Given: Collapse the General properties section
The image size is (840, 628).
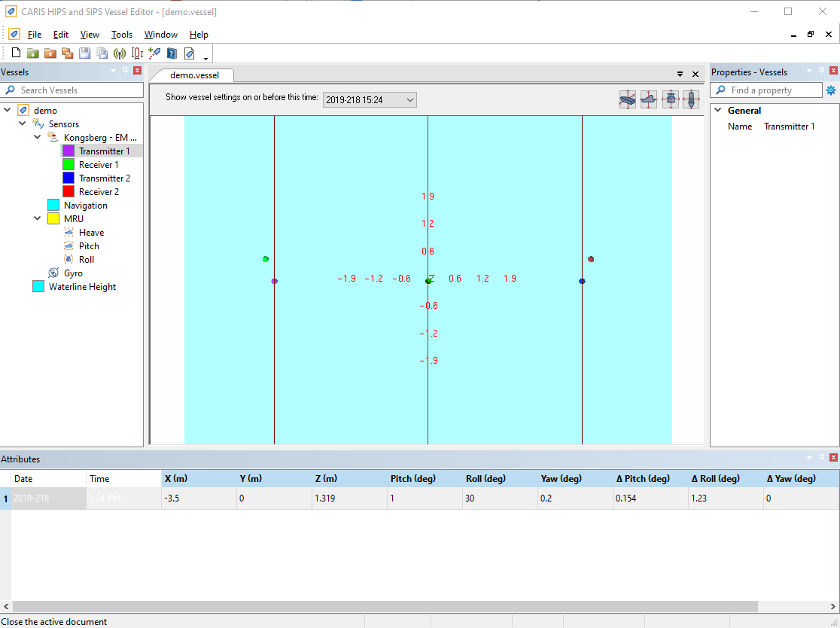Looking at the screenshot, I should 717,111.
